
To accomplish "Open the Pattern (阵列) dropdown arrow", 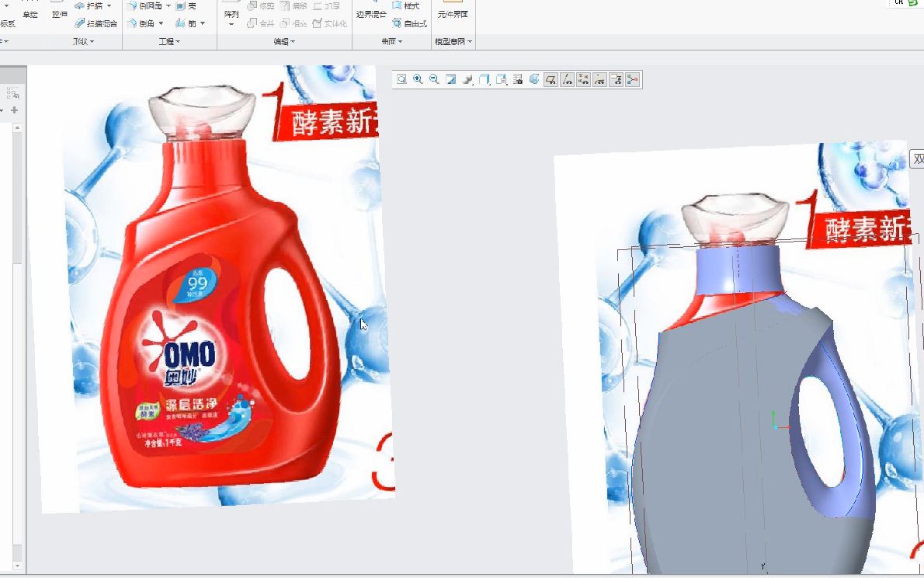I will point(231,24).
